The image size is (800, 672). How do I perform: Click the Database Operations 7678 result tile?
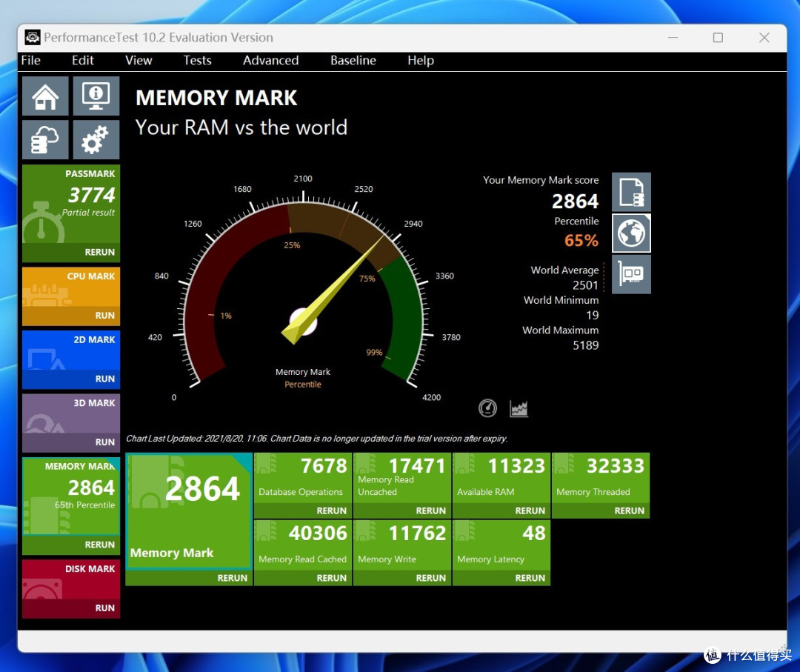click(x=303, y=478)
